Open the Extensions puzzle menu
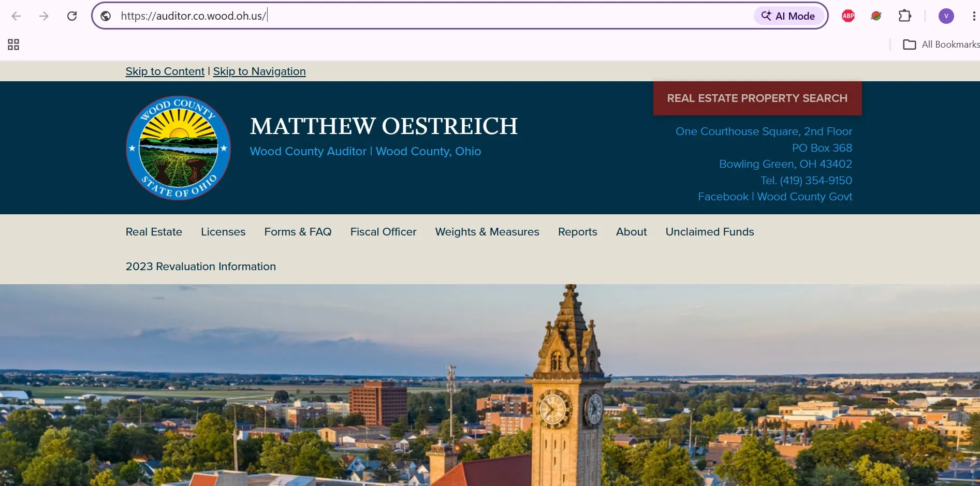The image size is (980, 486). [904, 16]
